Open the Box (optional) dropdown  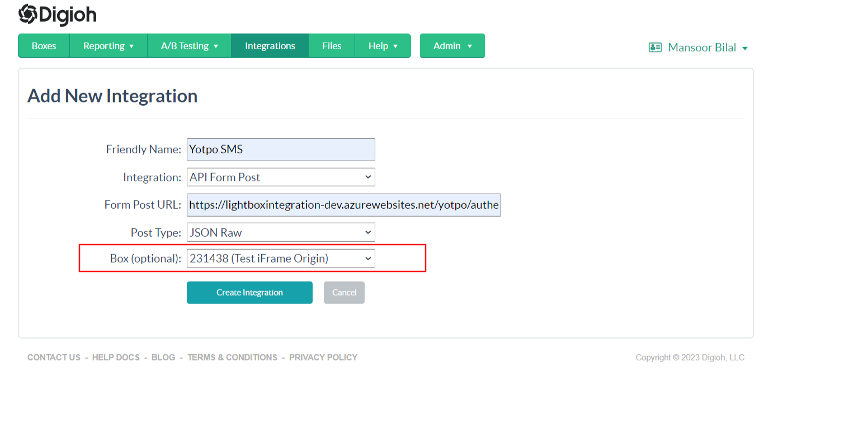tap(281, 258)
